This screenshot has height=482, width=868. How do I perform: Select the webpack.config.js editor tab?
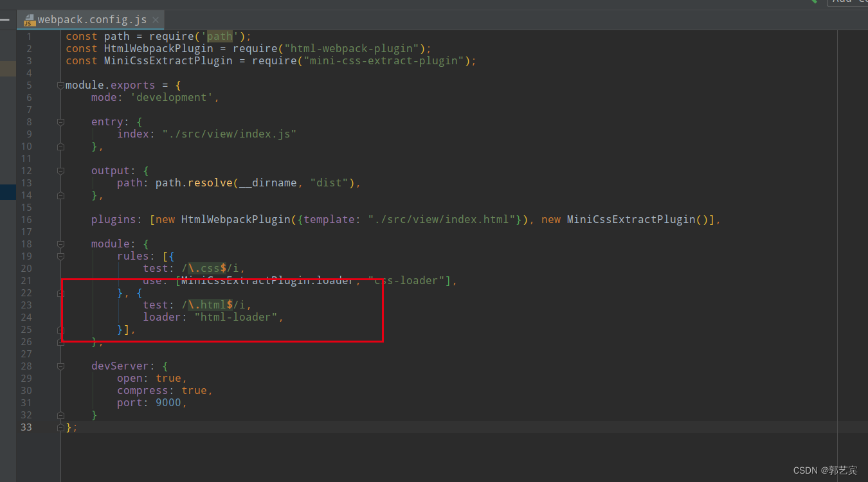[91, 20]
